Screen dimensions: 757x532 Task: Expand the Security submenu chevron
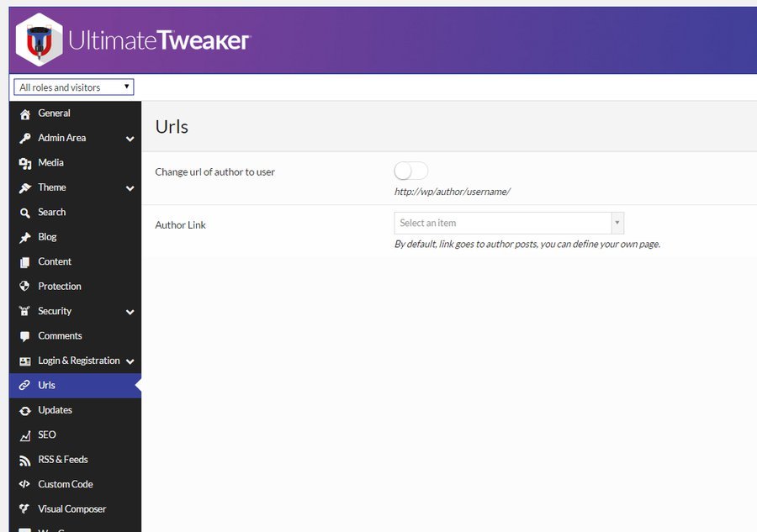pyautogui.click(x=130, y=312)
